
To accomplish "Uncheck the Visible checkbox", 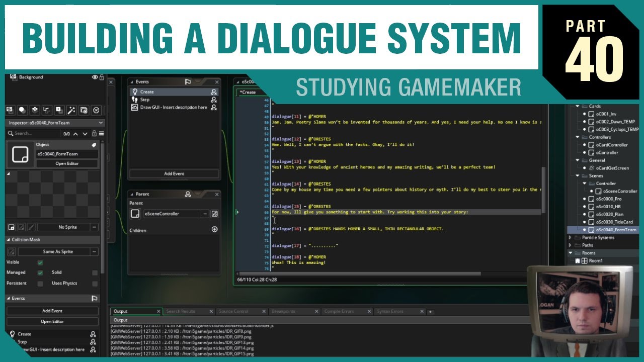I will point(40,262).
